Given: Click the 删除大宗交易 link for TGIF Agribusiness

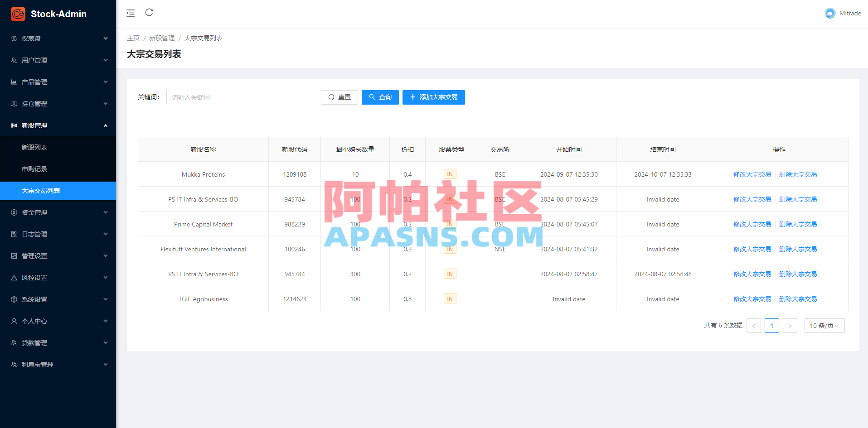Looking at the screenshot, I should (798, 298).
